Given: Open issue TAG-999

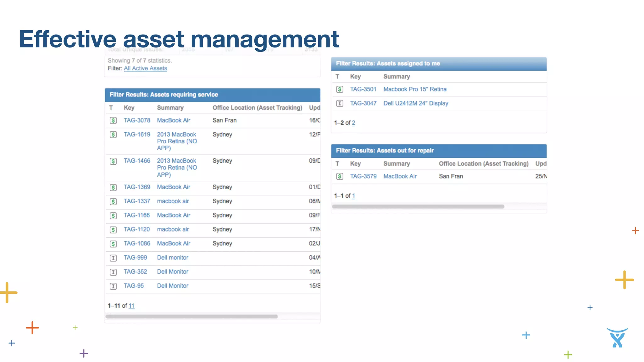Looking at the screenshot, I should pos(135,258).
